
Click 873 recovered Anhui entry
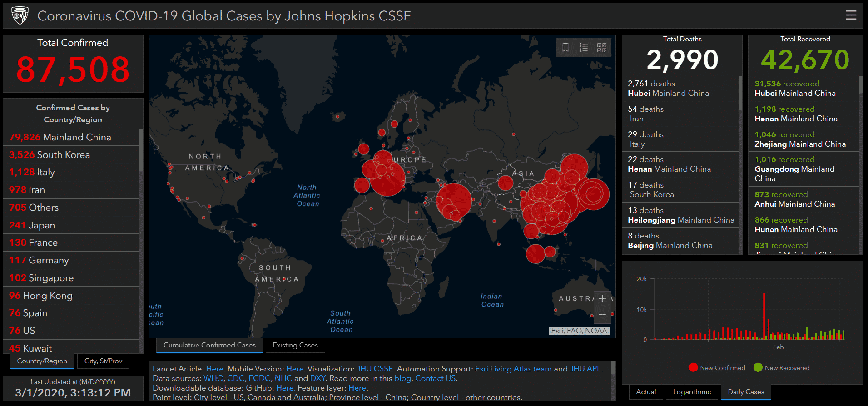coord(804,199)
